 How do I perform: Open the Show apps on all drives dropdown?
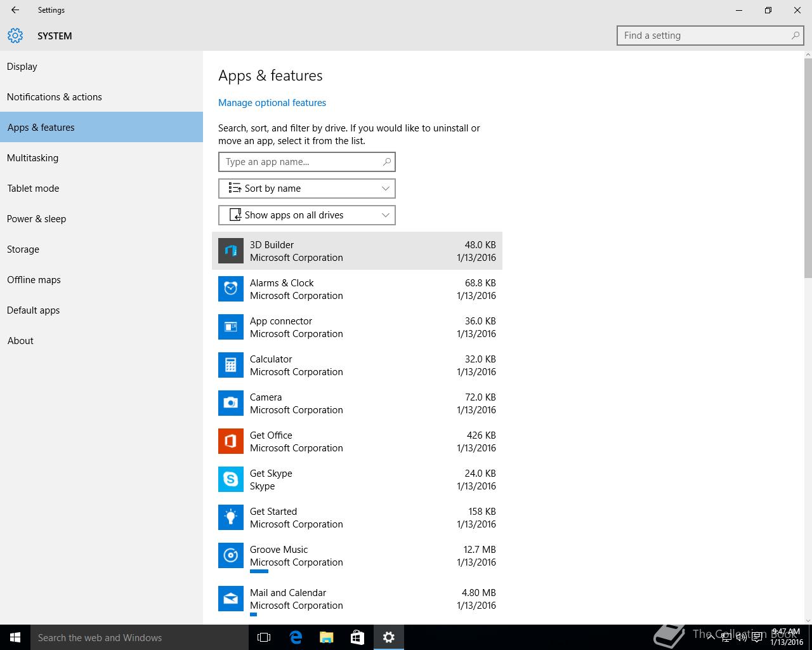click(307, 215)
